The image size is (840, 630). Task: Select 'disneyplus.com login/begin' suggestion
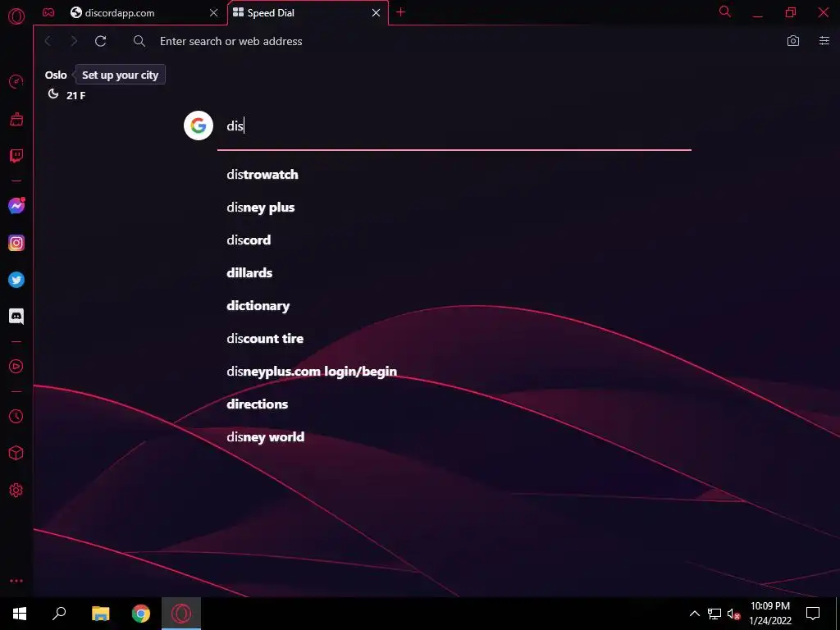(312, 372)
